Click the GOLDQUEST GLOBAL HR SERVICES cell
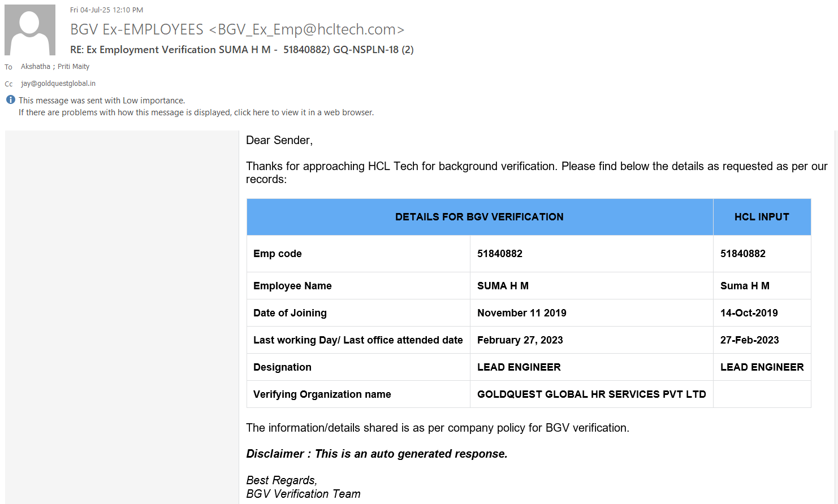The image size is (838, 504). pyautogui.click(x=591, y=394)
